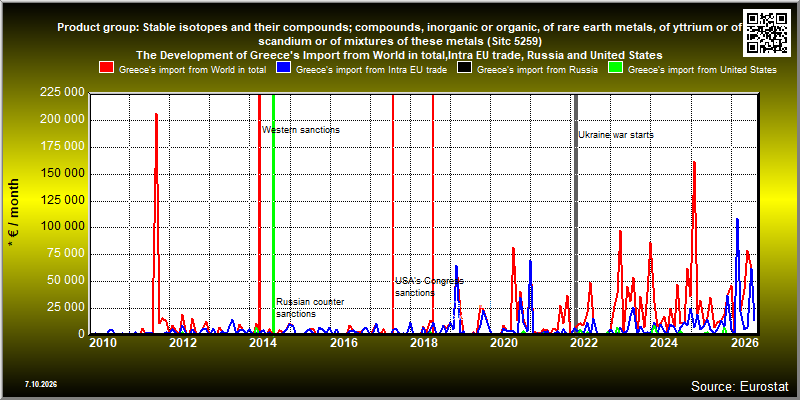The width and height of the screenshot is (800, 400).
Task: Click the black Russia legend swatch
Action: 464,68
